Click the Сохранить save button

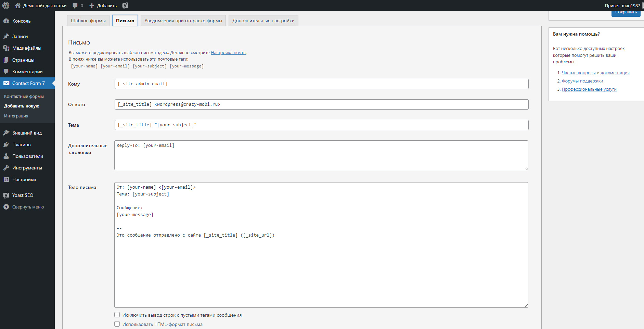click(x=626, y=13)
